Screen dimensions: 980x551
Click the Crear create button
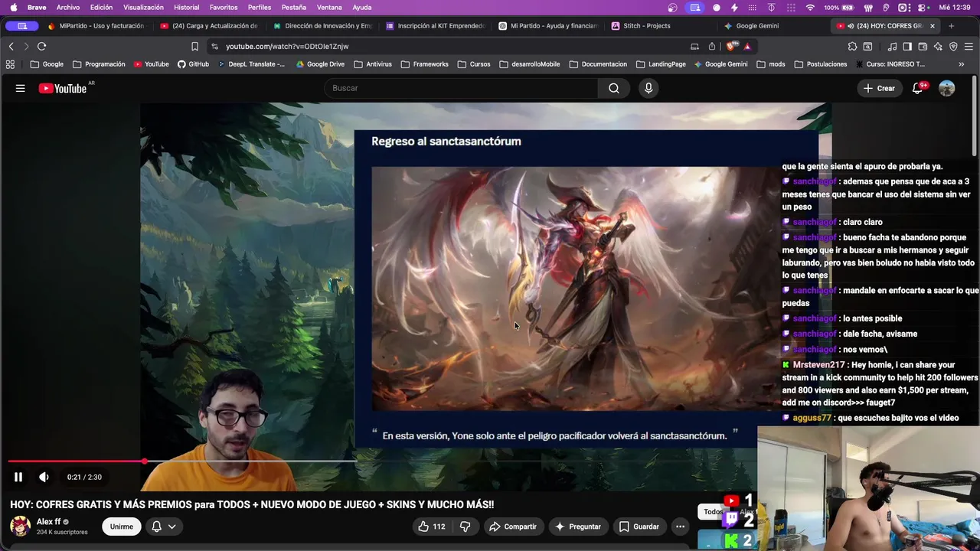click(x=879, y=89)
